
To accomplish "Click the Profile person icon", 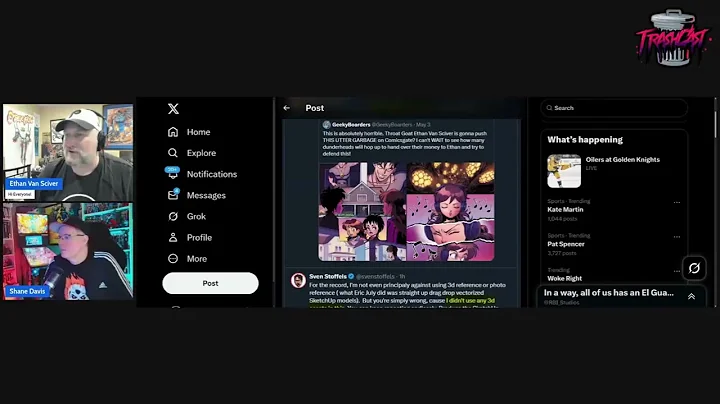I will (173, 237).
